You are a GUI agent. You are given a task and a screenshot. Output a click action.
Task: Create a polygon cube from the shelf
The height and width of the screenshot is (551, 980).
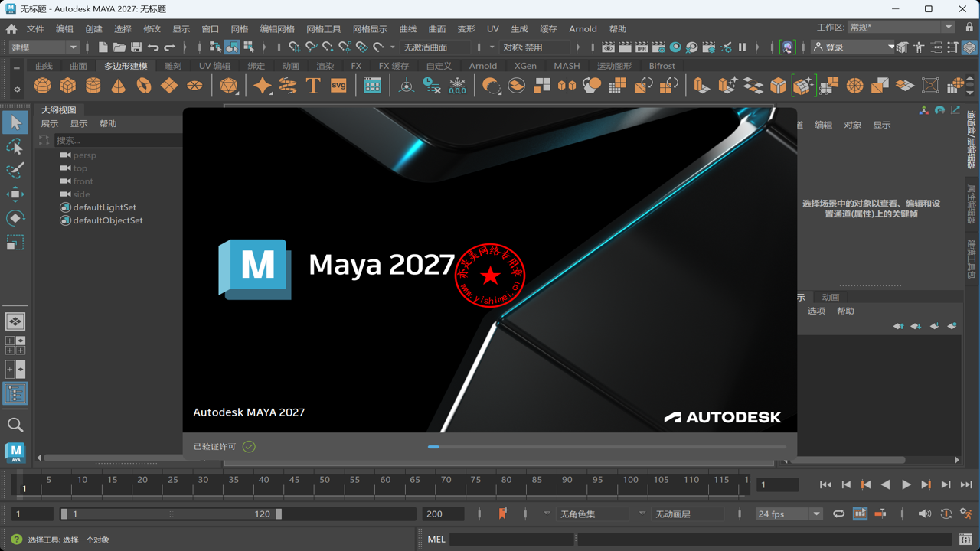68,86
